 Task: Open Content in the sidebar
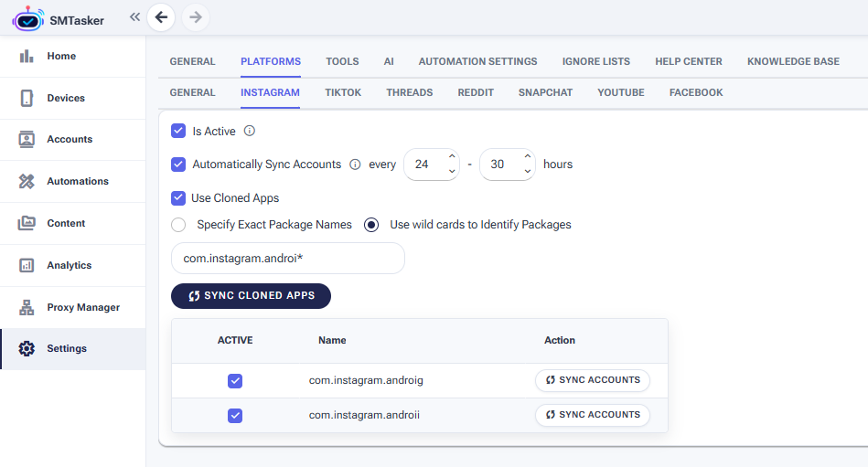(x=72, y=223)
